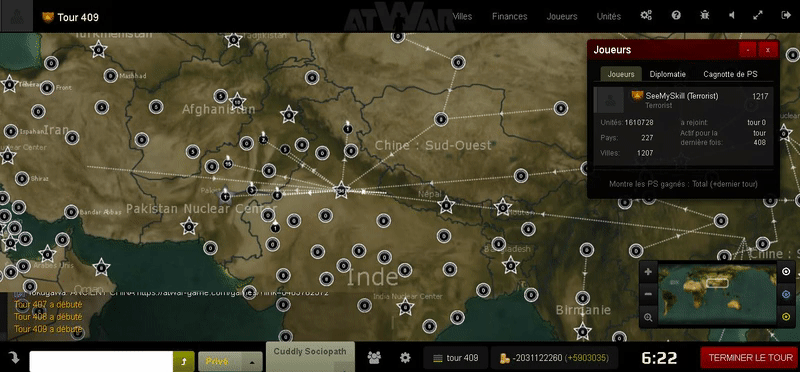Open the game settings gears icon
Screen dimensions: 800x372
(x=646, y=15)
